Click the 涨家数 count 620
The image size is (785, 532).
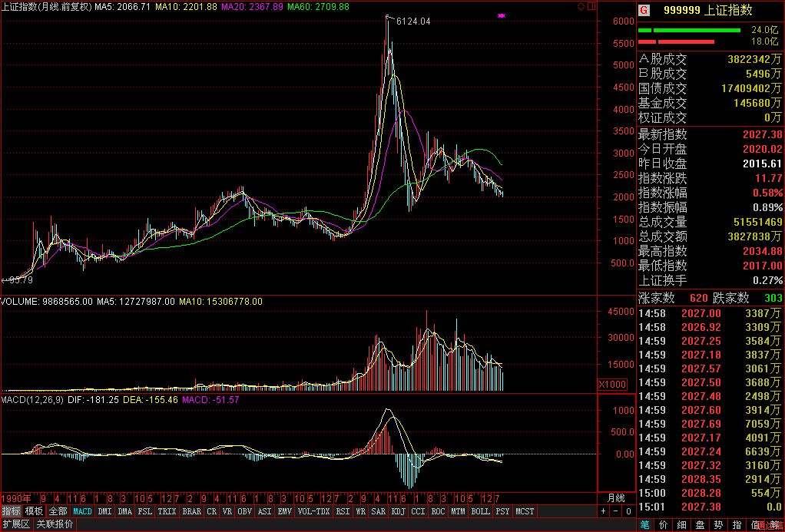[x=698, y=299]
